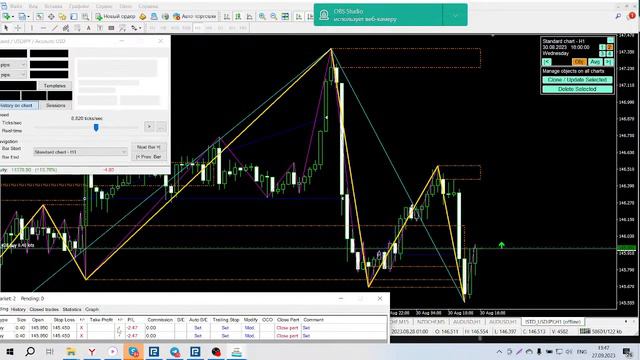Select the Real-time speed radio option
Screen dimensions: 640x360
pos(12,131)
